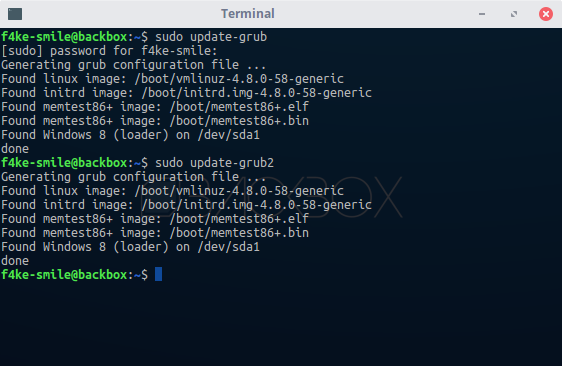Click the first 'sudo update-grub' command
The image size is (562, 366).
click(x=211, y=37)
